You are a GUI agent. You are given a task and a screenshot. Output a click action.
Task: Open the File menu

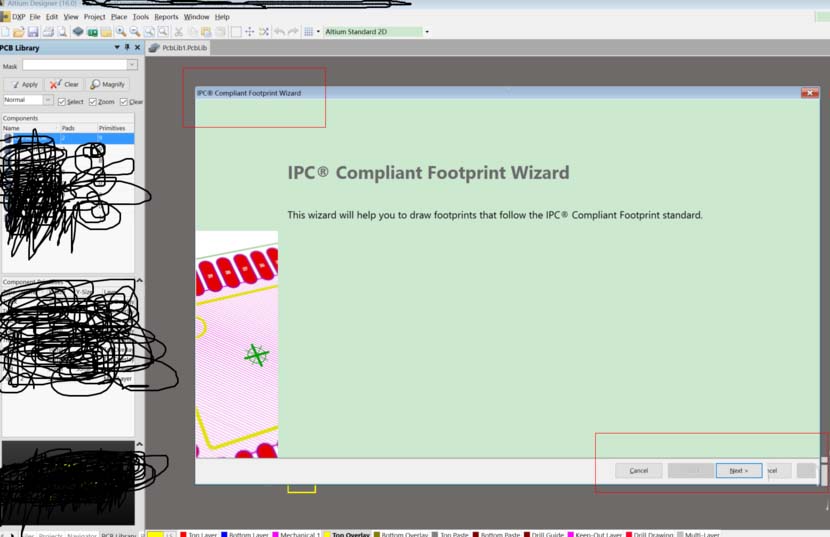click(35, 17)
